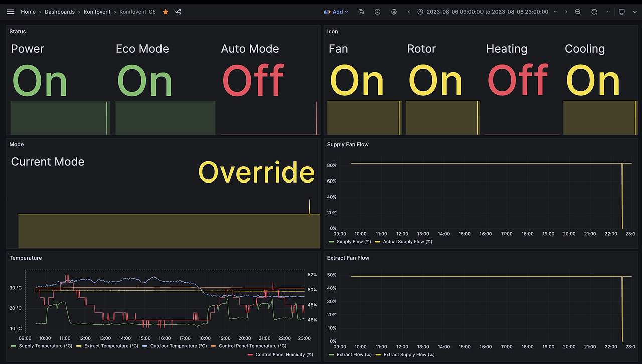Toggle Extract Temperature (°C) legend series
Viewport: 642px width, 364px height.
click(x=111, y=346)
